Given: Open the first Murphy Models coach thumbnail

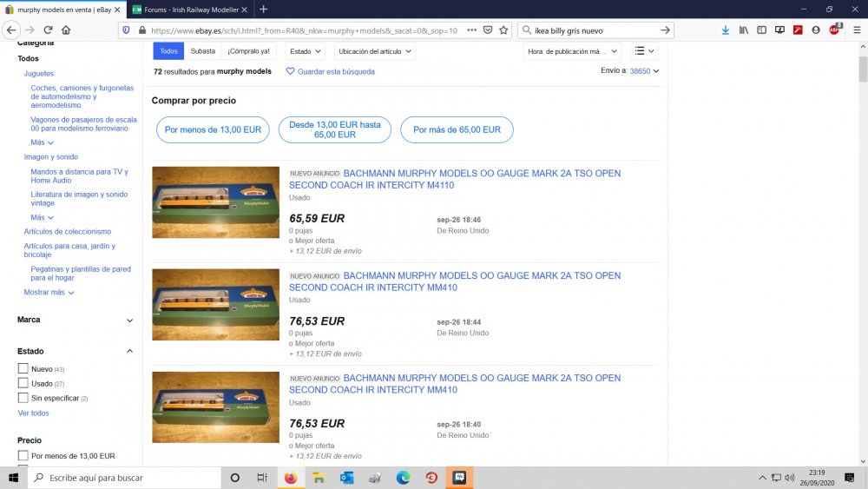Looking at the screenshot, I should (x=215, y=202).
